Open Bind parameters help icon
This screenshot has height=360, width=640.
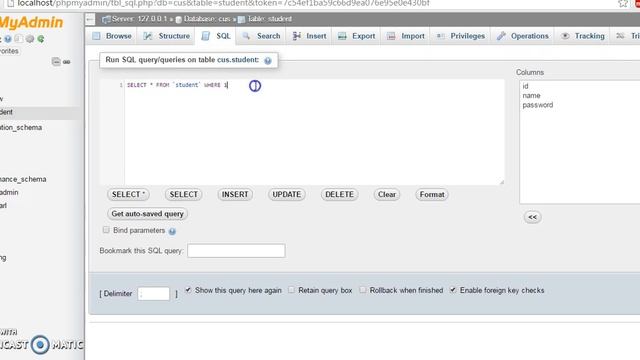coord(172,231)
